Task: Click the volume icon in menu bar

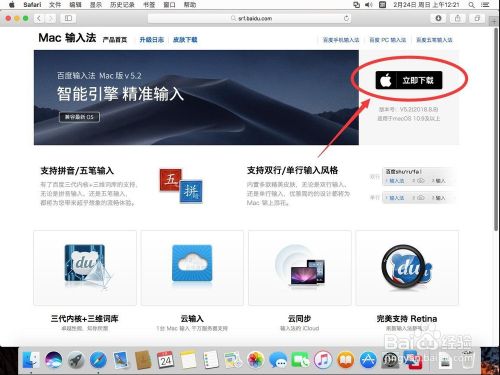Action: pos(368,5)
